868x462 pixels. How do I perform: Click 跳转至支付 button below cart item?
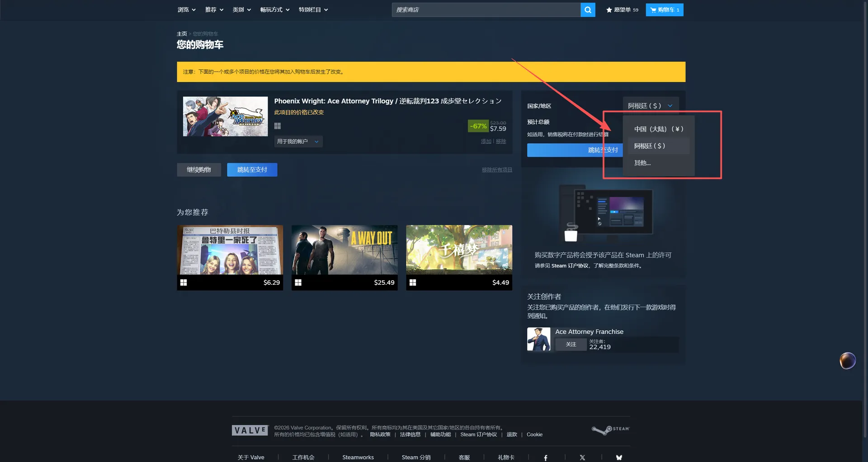[x=252, y=170]
